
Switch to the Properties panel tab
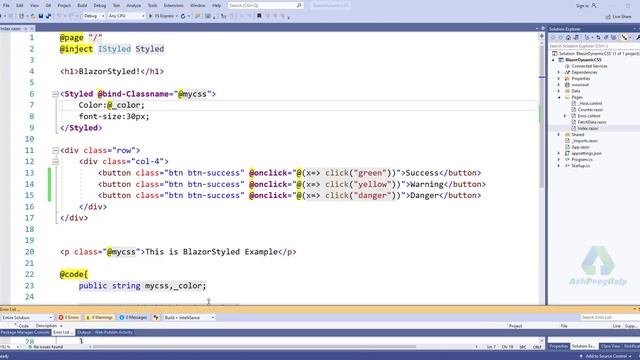(558, 346)
